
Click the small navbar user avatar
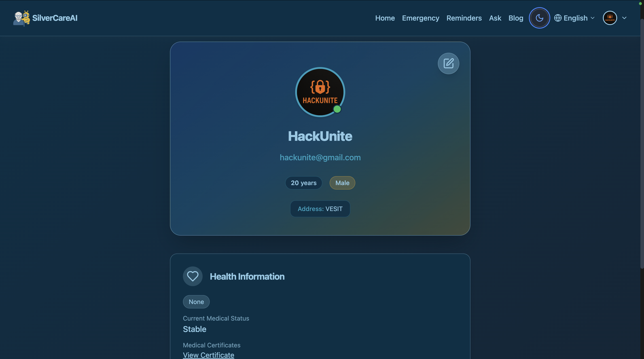click(x=610, y=18)
